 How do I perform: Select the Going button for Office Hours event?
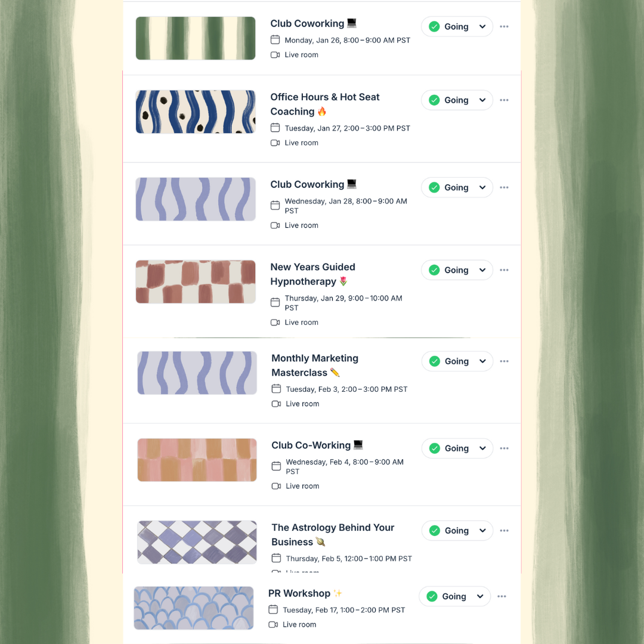457,100
